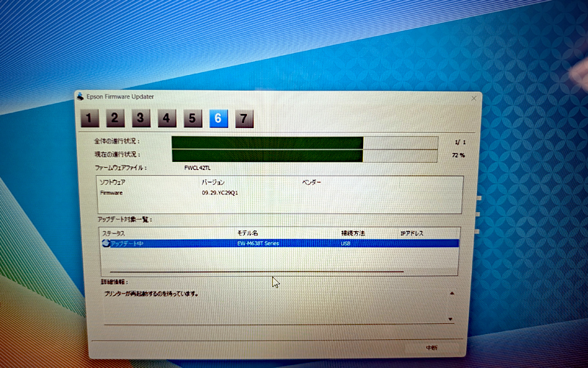Click the step 2 indicator box
Image resolution: width=588 pixels, height=368 pixels.
point(115,118)
